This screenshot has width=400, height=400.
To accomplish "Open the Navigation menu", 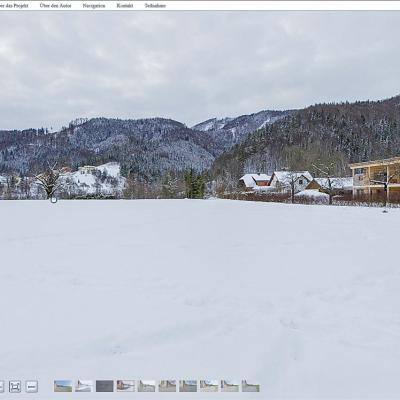I will click(x=94, y=6).
